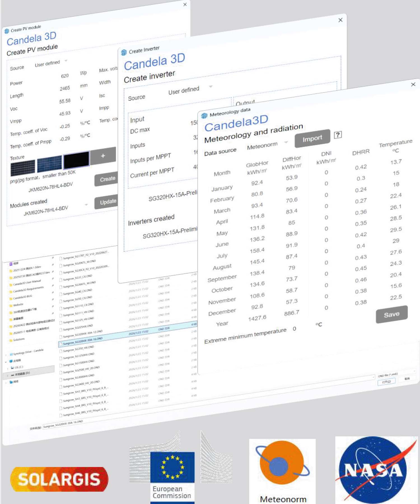Click Create in the Create PV module window
The image size is (420, 504).
[x=107, y=179]
